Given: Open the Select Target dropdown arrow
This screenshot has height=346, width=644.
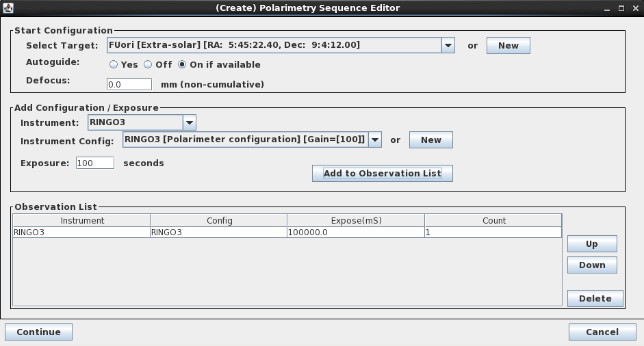Looking at the screenshot, I should [x=448, y=45].
